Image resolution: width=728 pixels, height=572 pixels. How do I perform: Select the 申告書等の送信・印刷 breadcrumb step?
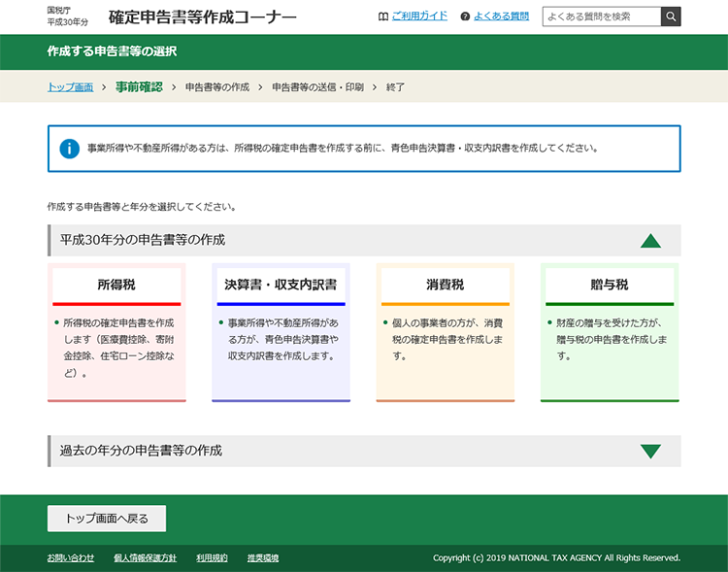pos(317,86)
